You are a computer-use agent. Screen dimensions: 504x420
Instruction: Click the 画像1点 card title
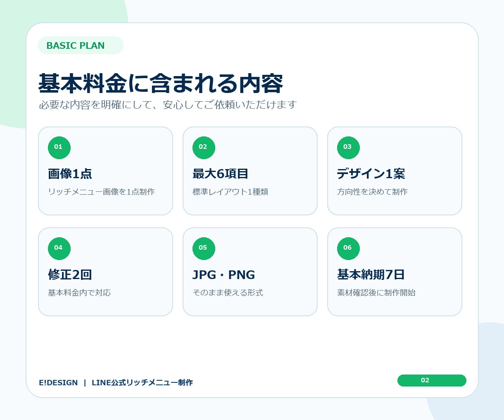(70, 174)
